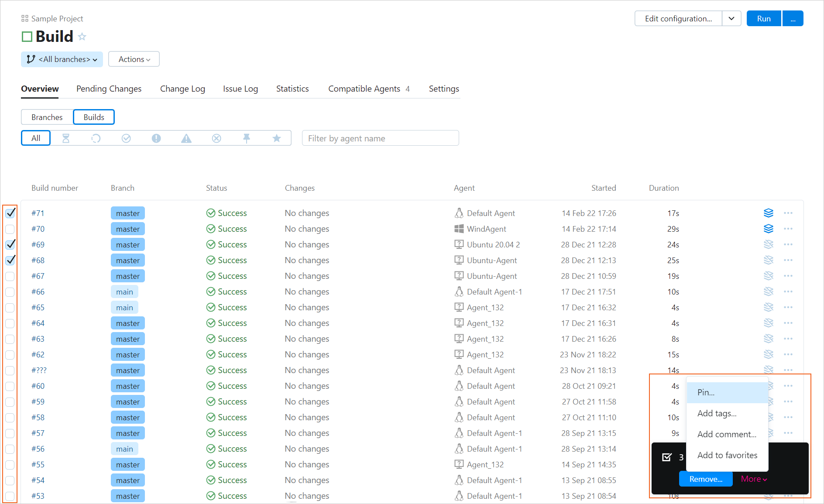Switch to the Change Log tab
This screenshot has height=504, width=824.
(182, 89)
